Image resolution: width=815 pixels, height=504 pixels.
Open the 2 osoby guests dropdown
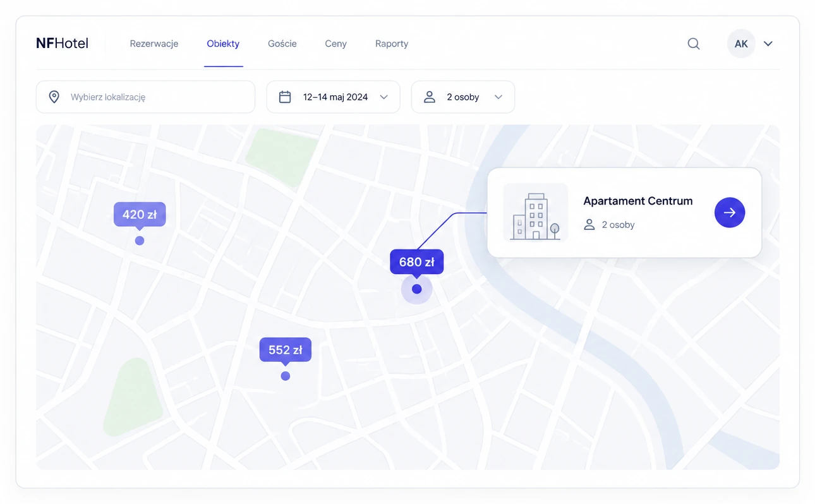click(x=463, y=97)
